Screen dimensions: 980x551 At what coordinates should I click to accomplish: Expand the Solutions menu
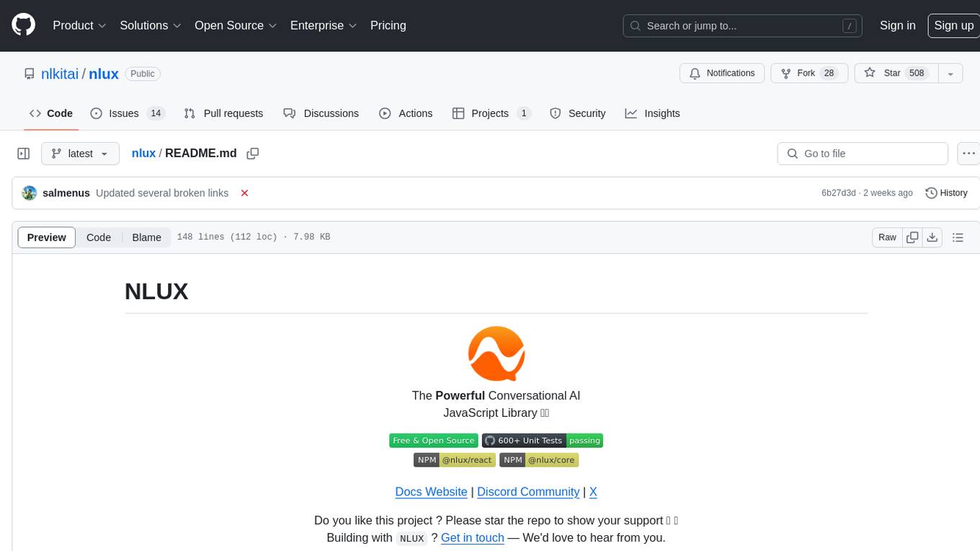tap(150, 25)
